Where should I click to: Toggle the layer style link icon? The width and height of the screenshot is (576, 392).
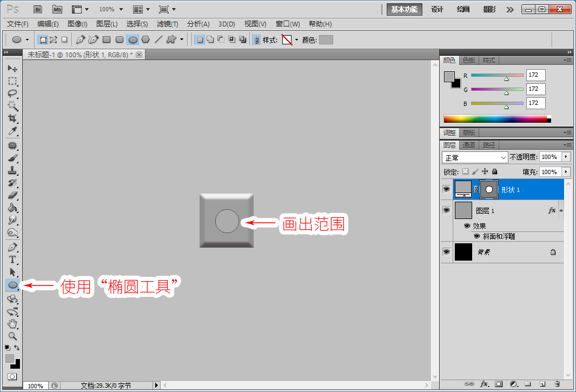pos(257,39)
